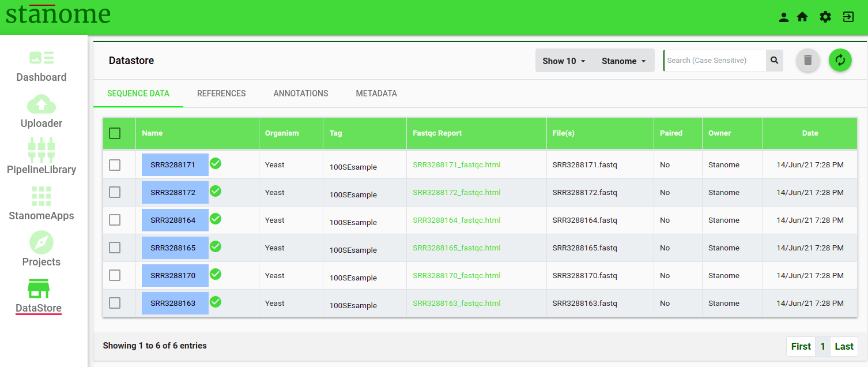Tick the select-all header checkbox
This screenshot has height=367, width=868.
pos(115,133)
